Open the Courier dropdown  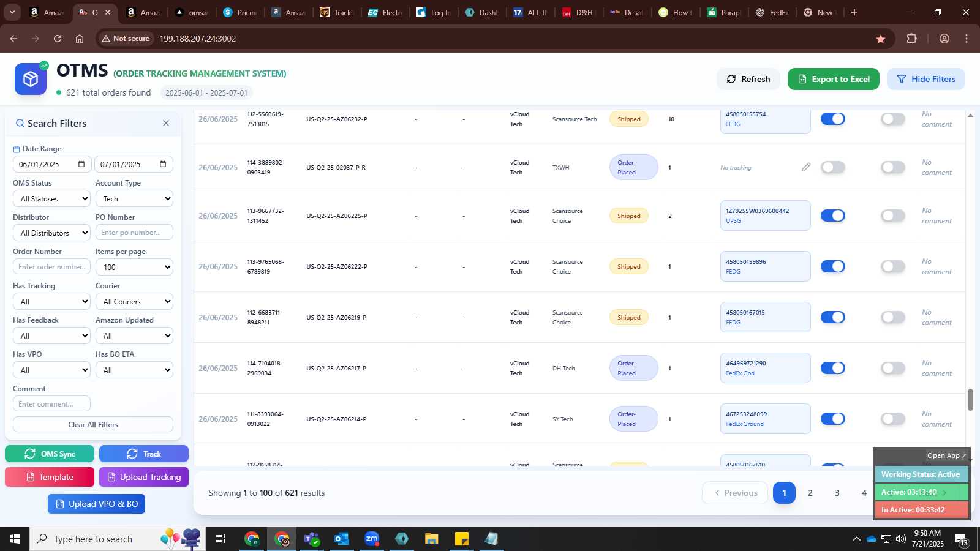click(x=134, y=301)
